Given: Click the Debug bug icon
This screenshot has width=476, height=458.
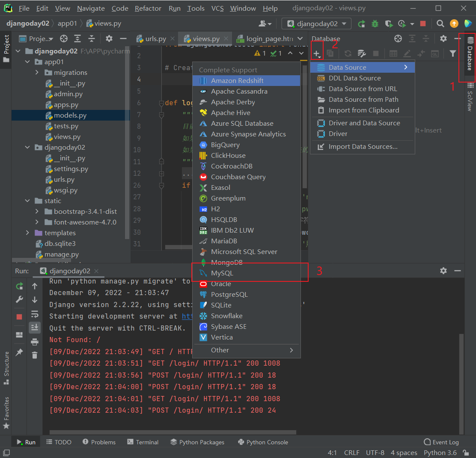Looking at the screenshot, I should pos(375,24).
